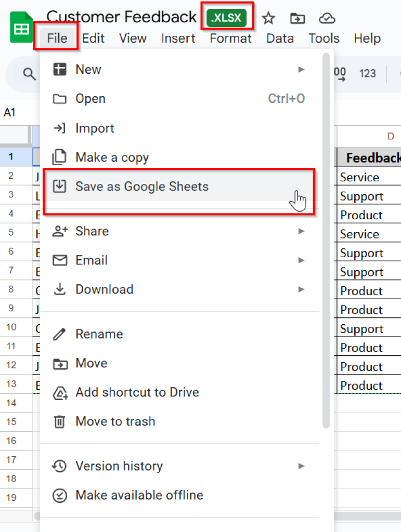
Task: Click the Move to folder icon
Action: click(x=297, y=18)
